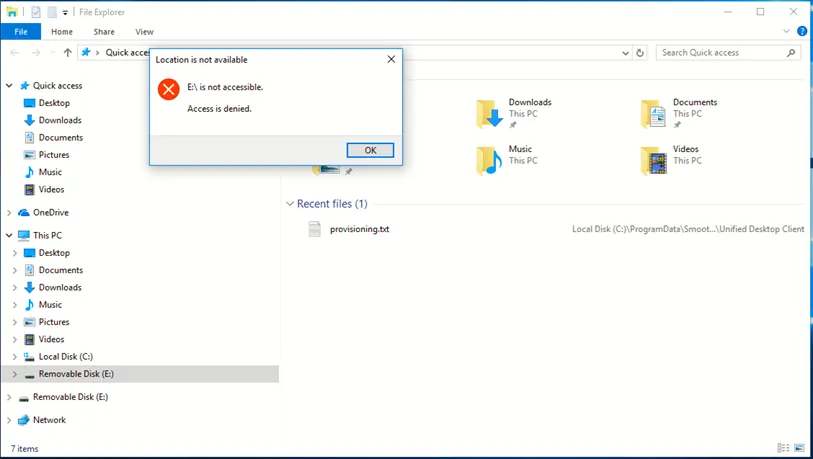Close the Location is not available dialog

391,59
